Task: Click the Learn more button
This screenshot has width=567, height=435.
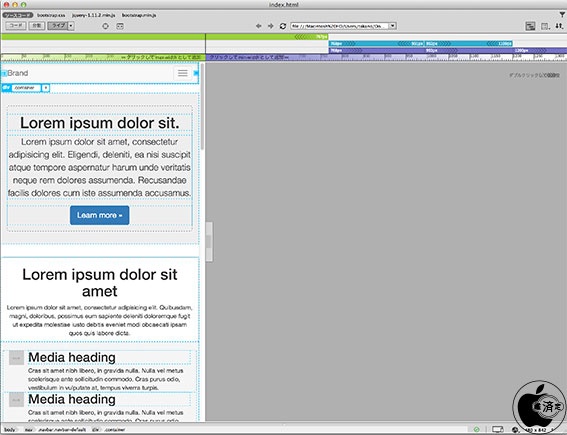Action: pyautogui.click(x=99, y=215)
